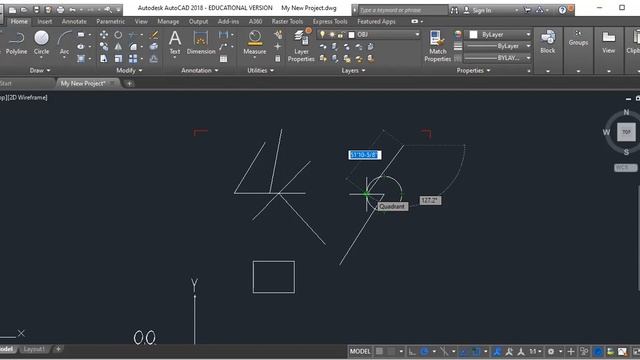Viewport: 640px width, 360px height.
Task: Open the BYLAY... linetype dropdown
Action: [x=528, y=58]
